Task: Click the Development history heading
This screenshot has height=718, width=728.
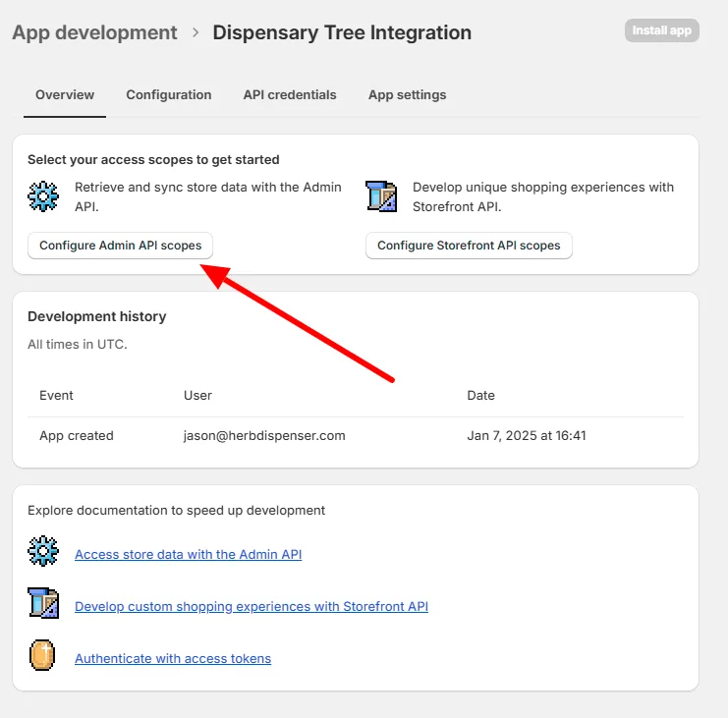Action: click(97, 316)
